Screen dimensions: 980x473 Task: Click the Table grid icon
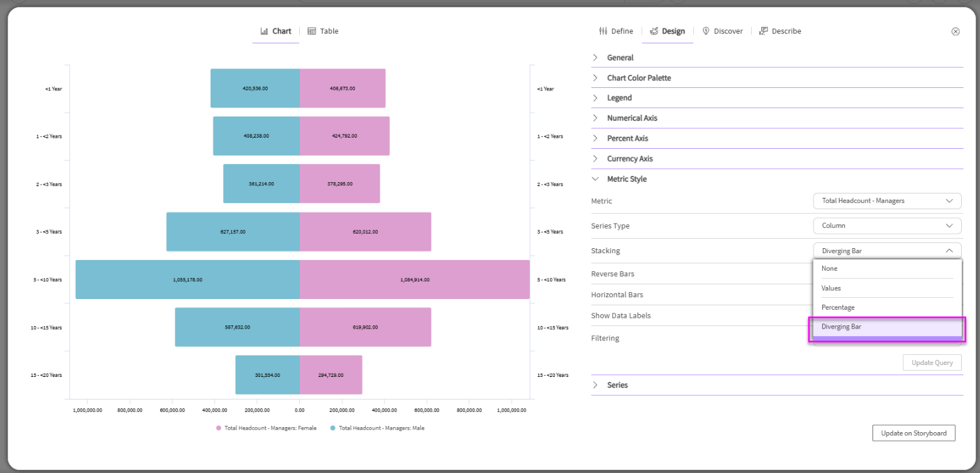point(312,31)
